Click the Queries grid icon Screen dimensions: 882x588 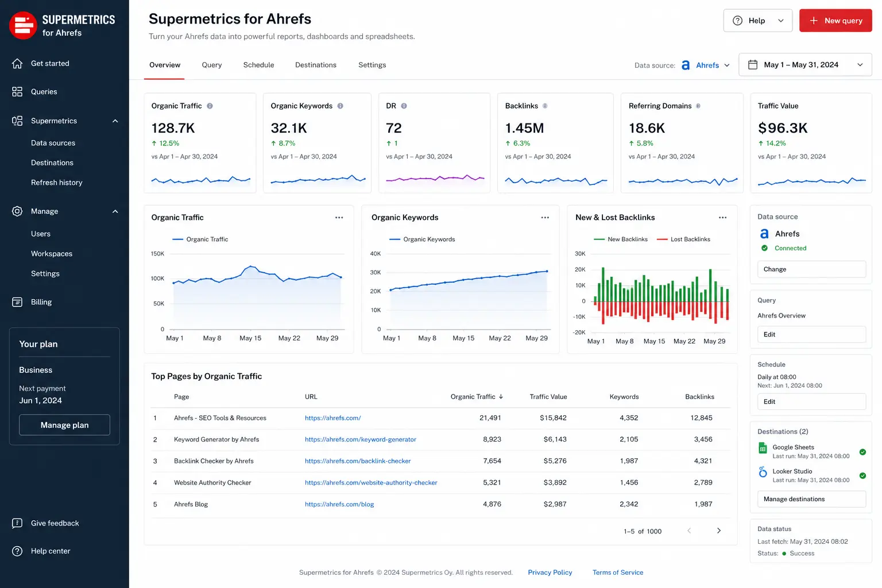17,92
